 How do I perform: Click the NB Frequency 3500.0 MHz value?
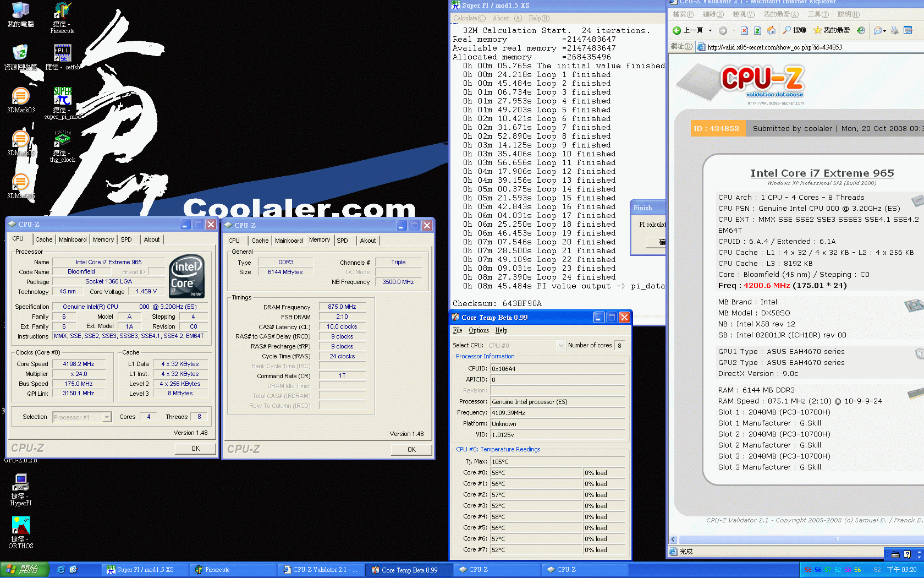point(398,282)
